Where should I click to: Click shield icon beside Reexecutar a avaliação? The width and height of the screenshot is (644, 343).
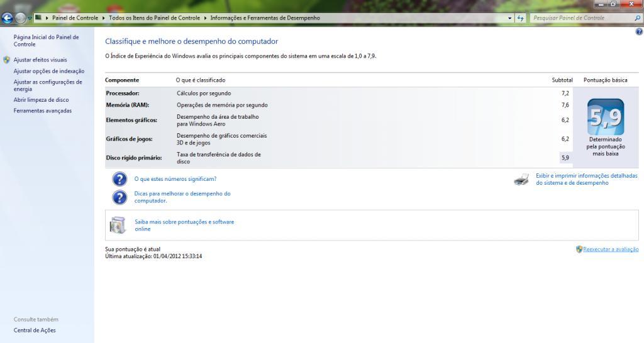point(579,249)
